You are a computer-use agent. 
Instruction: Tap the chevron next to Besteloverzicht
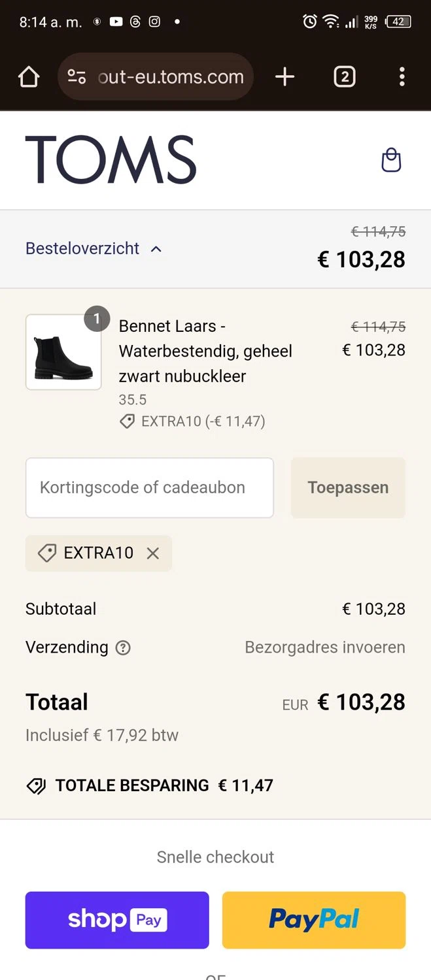[x=156, y=249]
